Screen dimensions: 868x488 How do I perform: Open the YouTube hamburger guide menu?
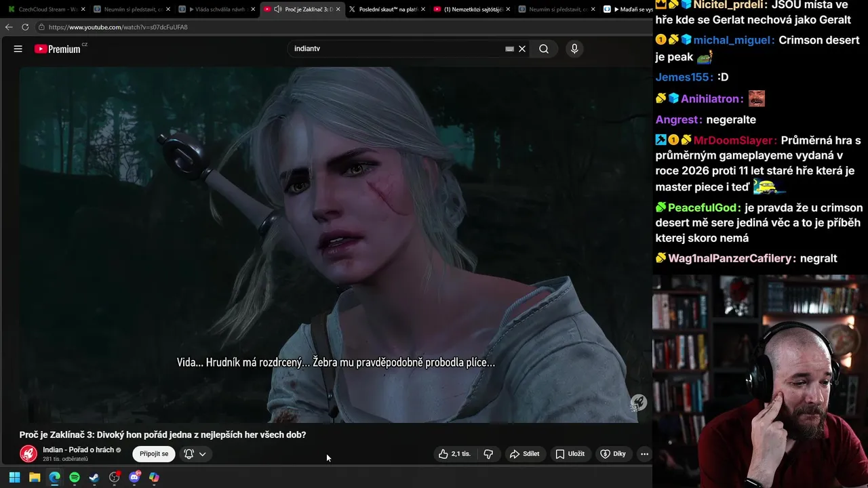[18, 49]
